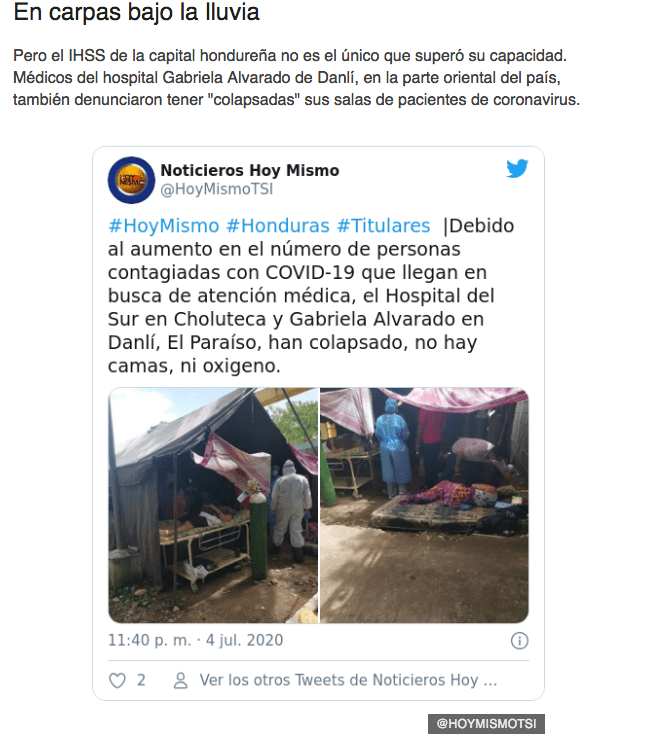Image resolution: width=660 pixels, height=747 pixels.
Task: Open the tweet timestamp 11:40 p. m. 4 jul. 2020
Action: 195,640
